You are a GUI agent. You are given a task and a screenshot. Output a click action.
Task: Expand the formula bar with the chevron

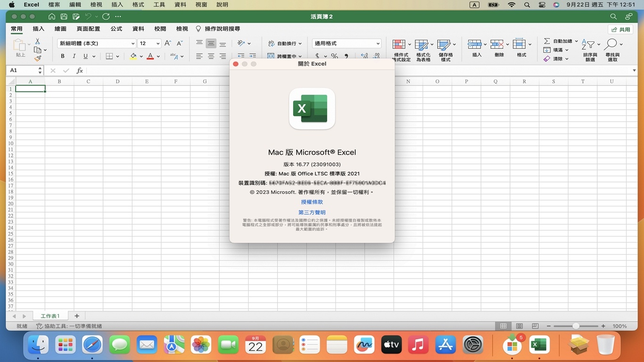point(635,70)
